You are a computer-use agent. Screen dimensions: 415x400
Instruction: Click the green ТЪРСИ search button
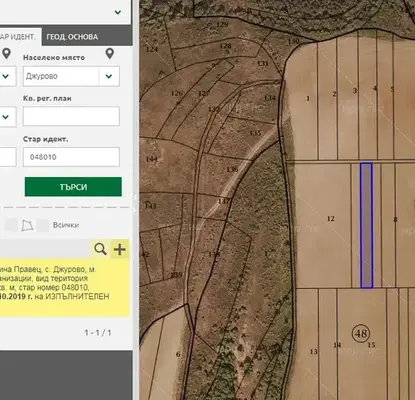[73, 187]
